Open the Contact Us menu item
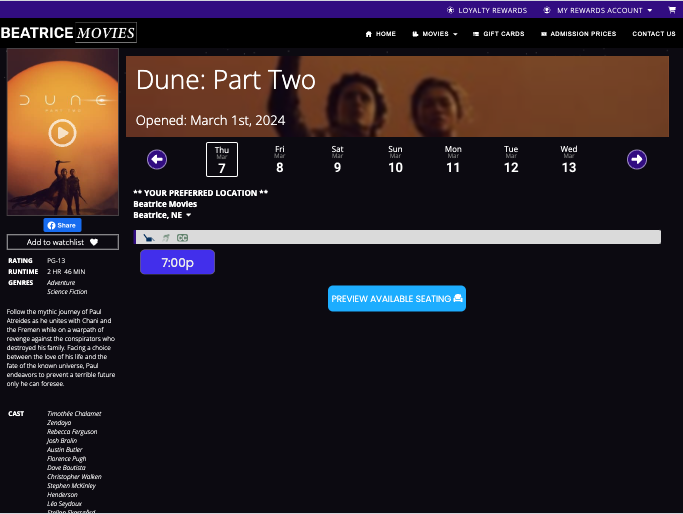 654,34
